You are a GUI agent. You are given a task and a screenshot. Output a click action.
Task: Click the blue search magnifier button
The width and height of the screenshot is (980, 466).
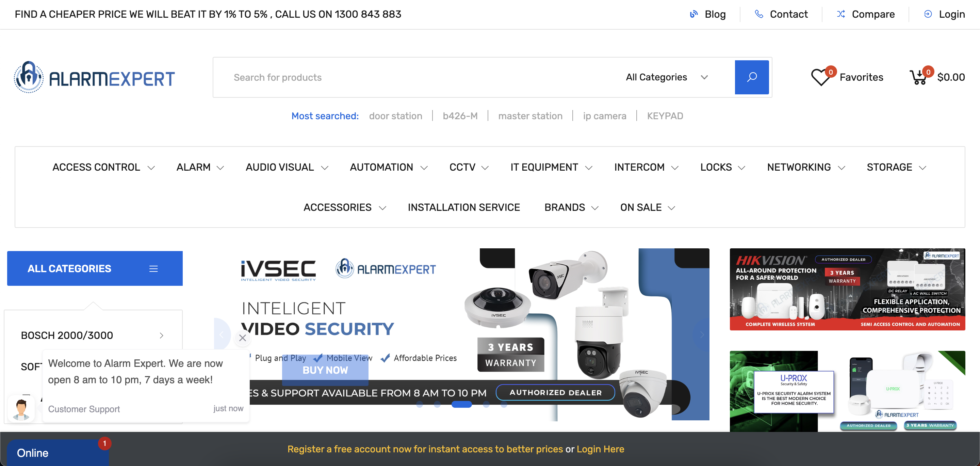point(751,77)
